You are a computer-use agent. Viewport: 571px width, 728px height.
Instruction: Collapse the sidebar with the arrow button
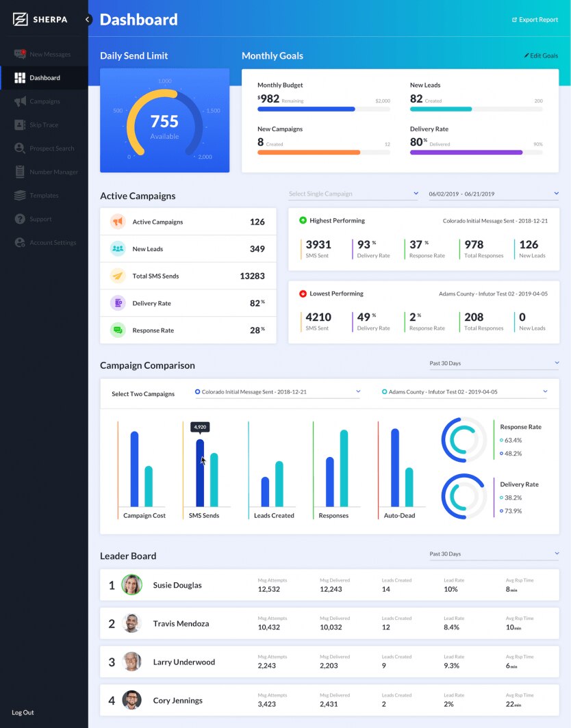(x=88, y=20)
